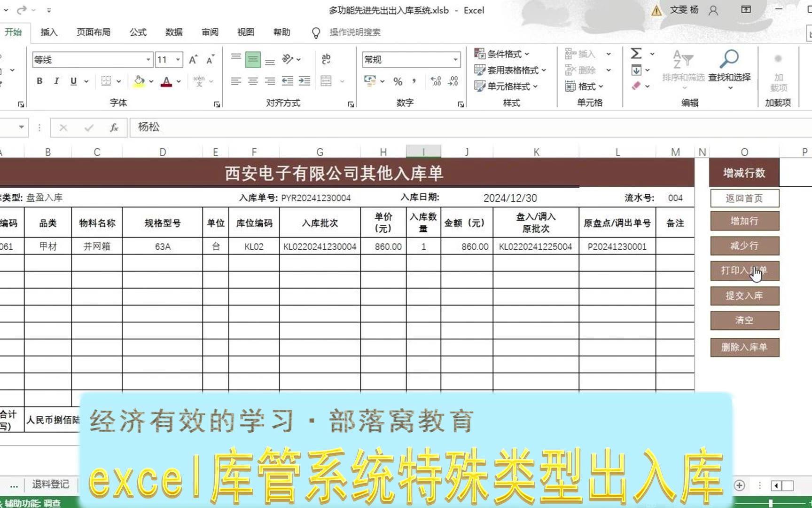Click the 增加行 button
812x508 pixels.
(x=745, y=221)
